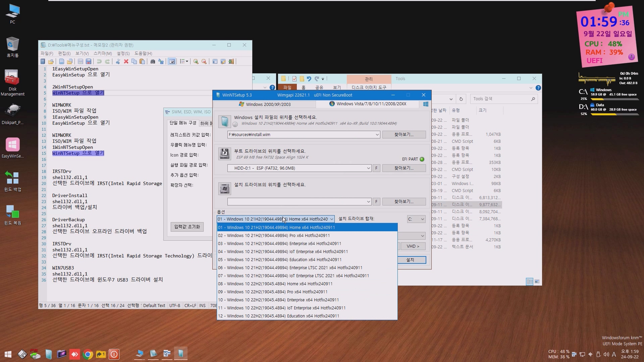Open the Windows Start button

click(x=8, y=354)
